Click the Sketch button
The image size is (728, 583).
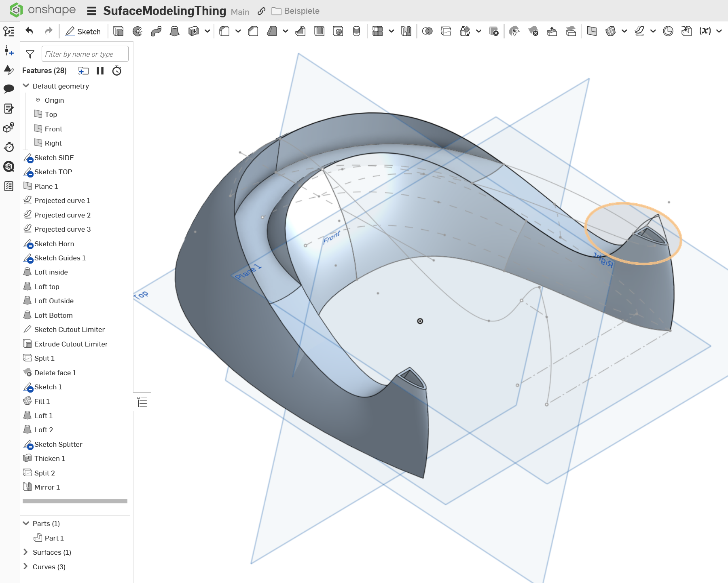[83, 31]
